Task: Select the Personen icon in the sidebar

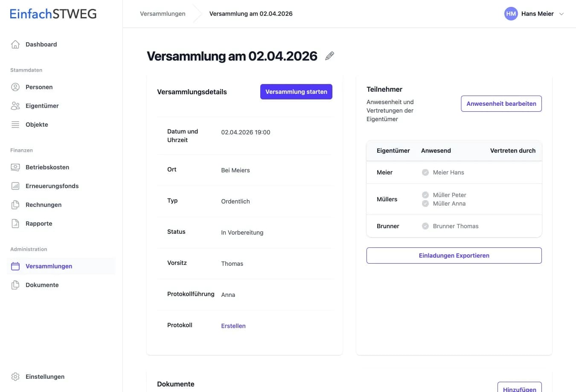Action: pyautogui.click(x=15, y=87)
